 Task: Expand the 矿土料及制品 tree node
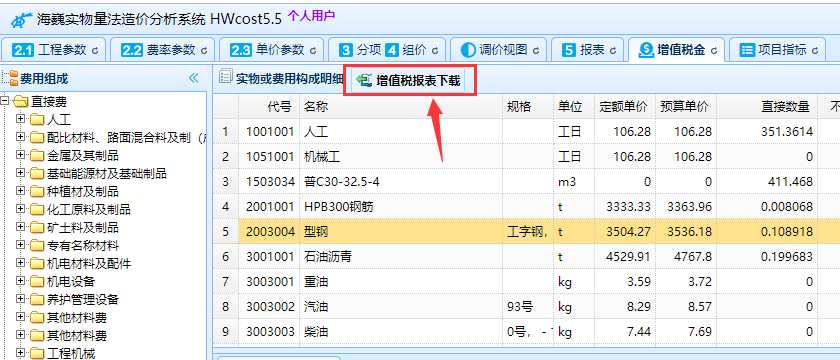tap(21, 227)
